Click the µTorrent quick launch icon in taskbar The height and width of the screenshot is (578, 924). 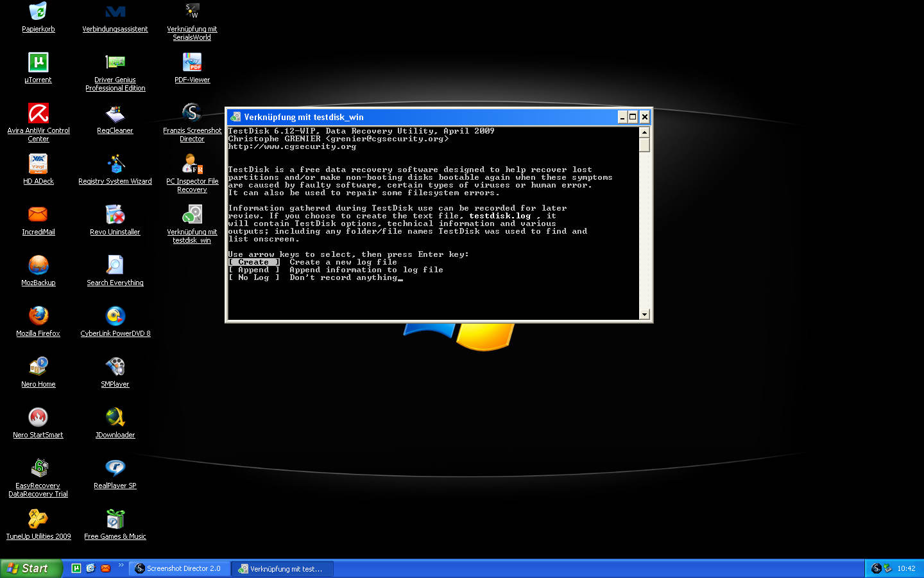pyautogui.click(x=76, y=568)
